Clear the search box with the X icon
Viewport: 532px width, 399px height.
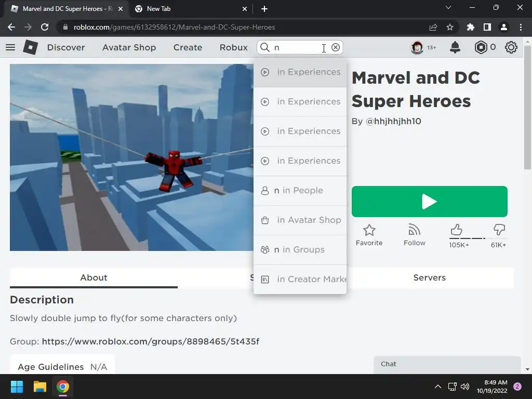tap(336, 47)
